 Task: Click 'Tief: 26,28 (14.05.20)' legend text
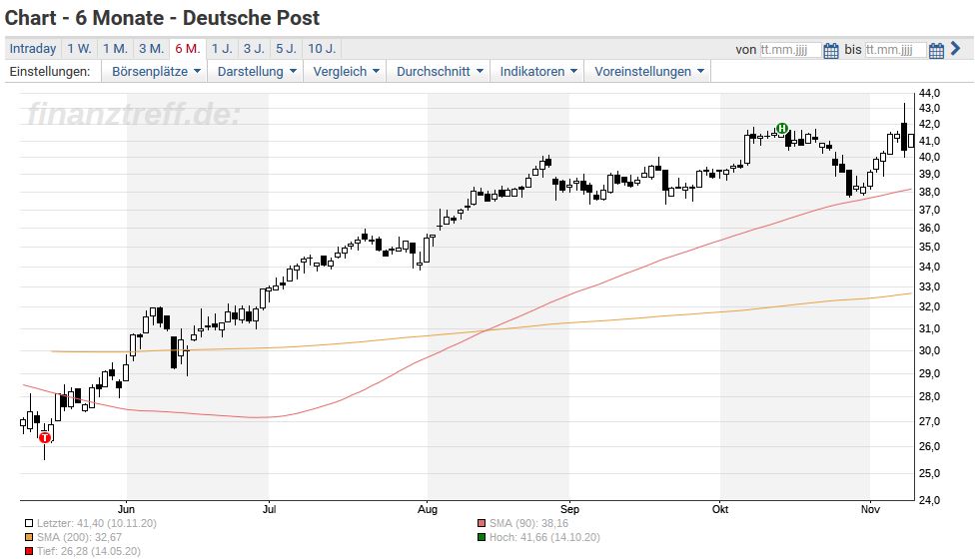[x=88, y=551]
